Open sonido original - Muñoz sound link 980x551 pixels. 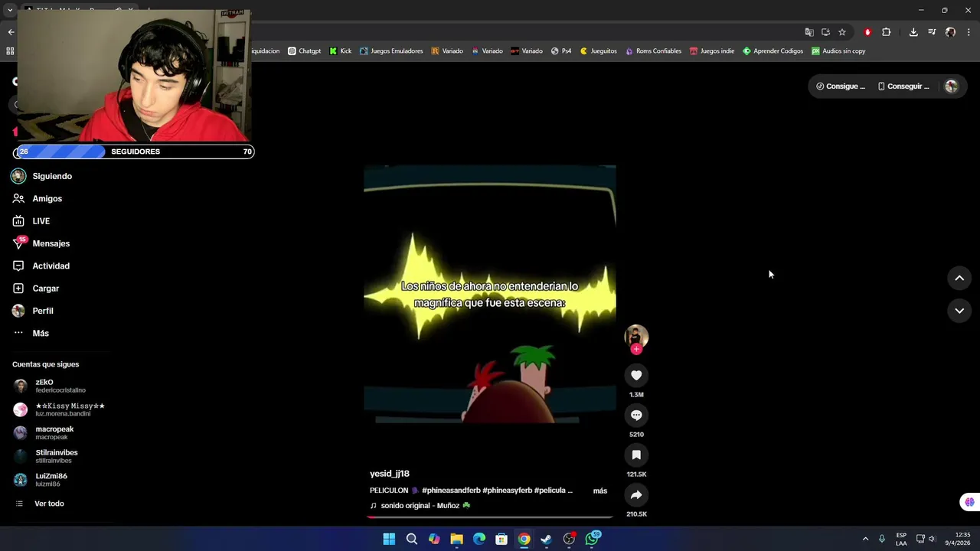pos(420,506)
